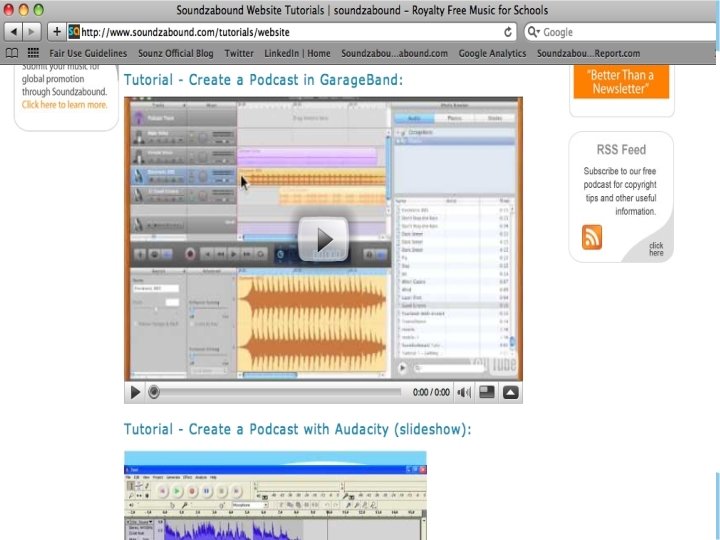Click the video progress track

[279, 392]
